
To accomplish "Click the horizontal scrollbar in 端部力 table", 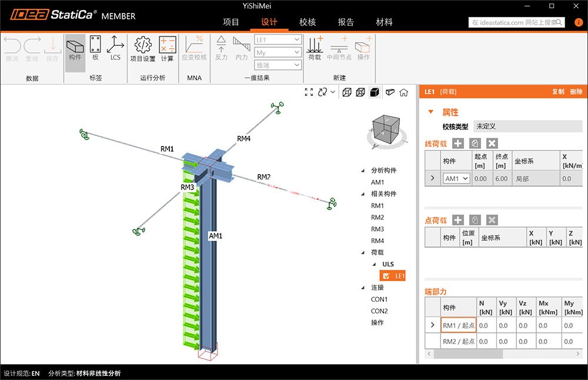I will [468, 354].
